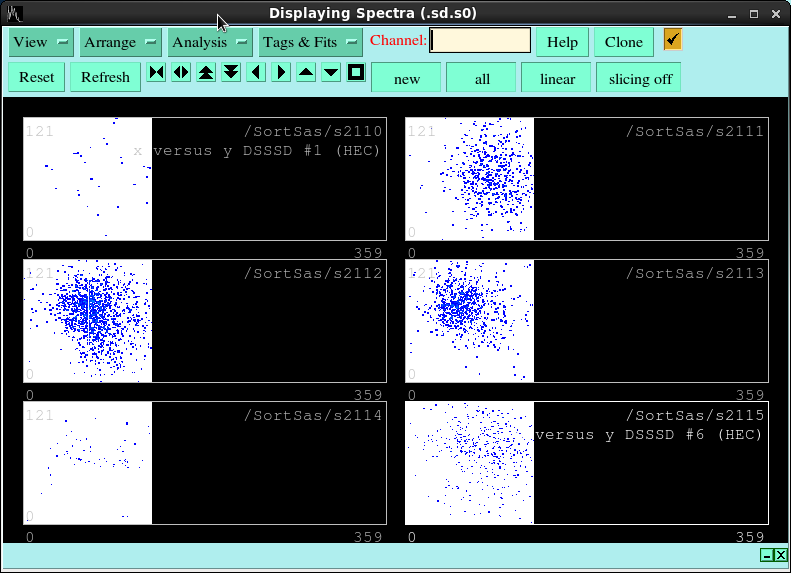Maximize the Displaying Spectra window
The image size is (791, 573).
[x=754, y=14]
